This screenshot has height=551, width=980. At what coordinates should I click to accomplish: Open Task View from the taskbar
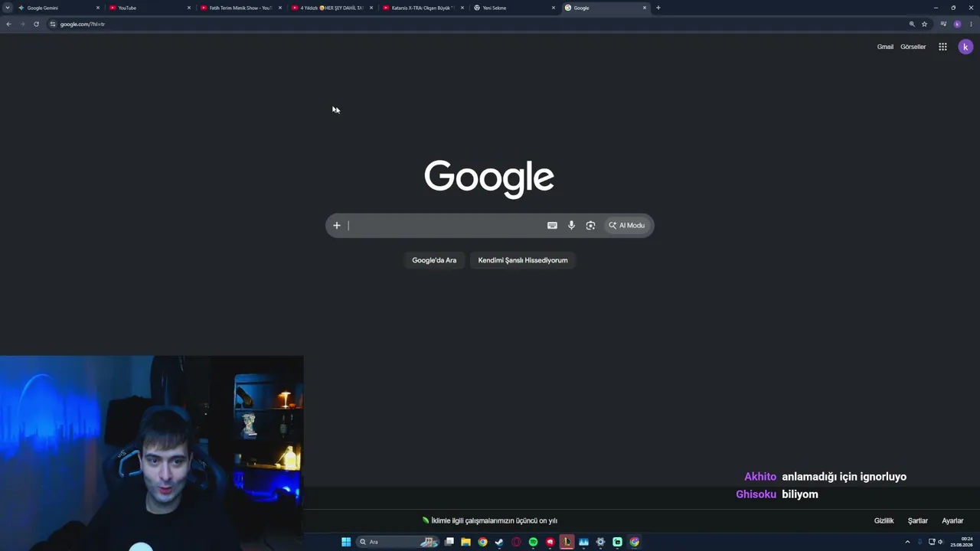click(x=449, y=542)
